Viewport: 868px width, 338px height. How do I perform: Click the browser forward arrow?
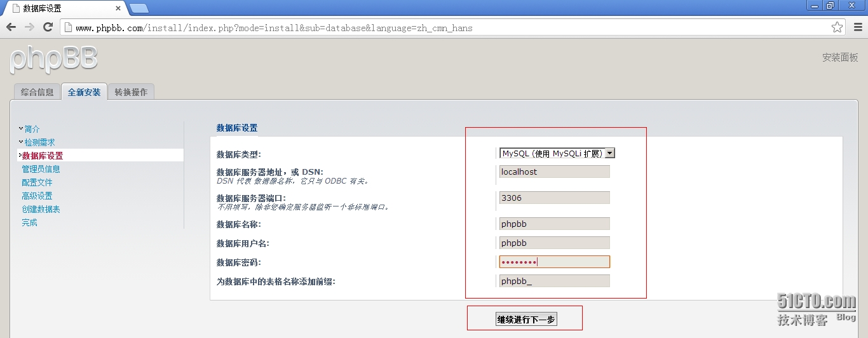point(29,27)
